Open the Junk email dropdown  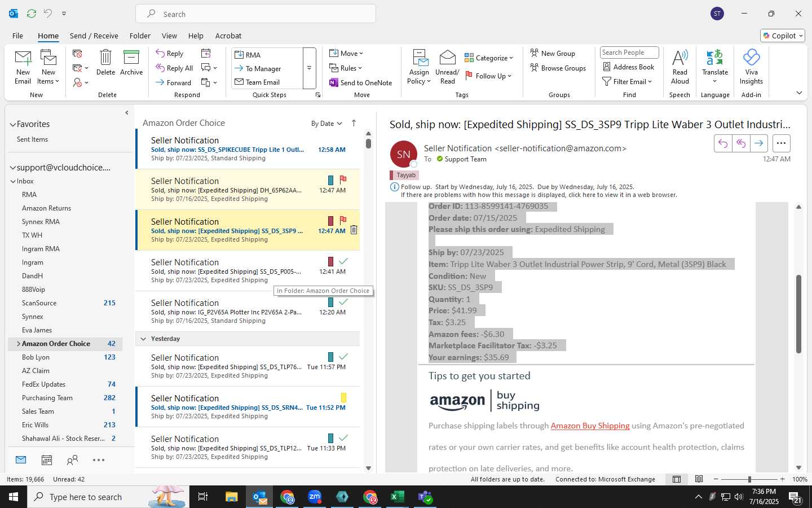81,82
